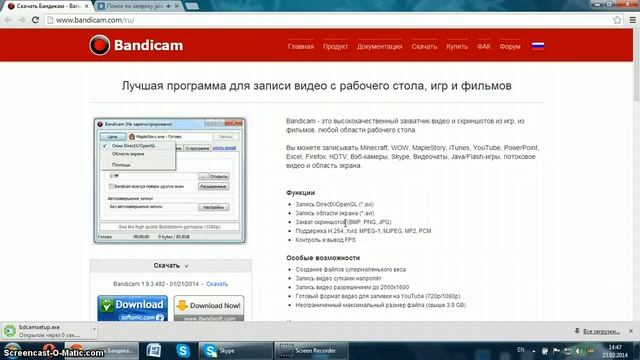Click Download softonic.com button
The width and height of the screenshot is (640, 360).
(x=132, y=308)
